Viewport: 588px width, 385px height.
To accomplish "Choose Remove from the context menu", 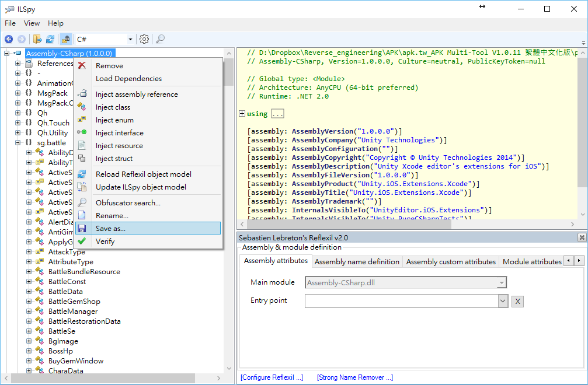I will coord(148,65).
